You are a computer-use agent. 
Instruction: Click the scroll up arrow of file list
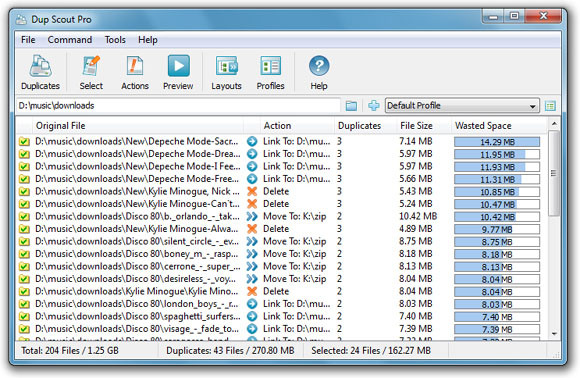[x=554, y=124]
